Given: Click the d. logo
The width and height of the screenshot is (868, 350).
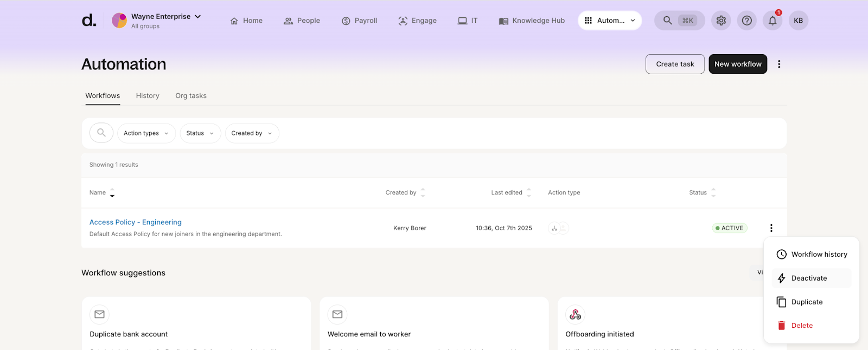Looking at the screenshot, I should point(89,21).
